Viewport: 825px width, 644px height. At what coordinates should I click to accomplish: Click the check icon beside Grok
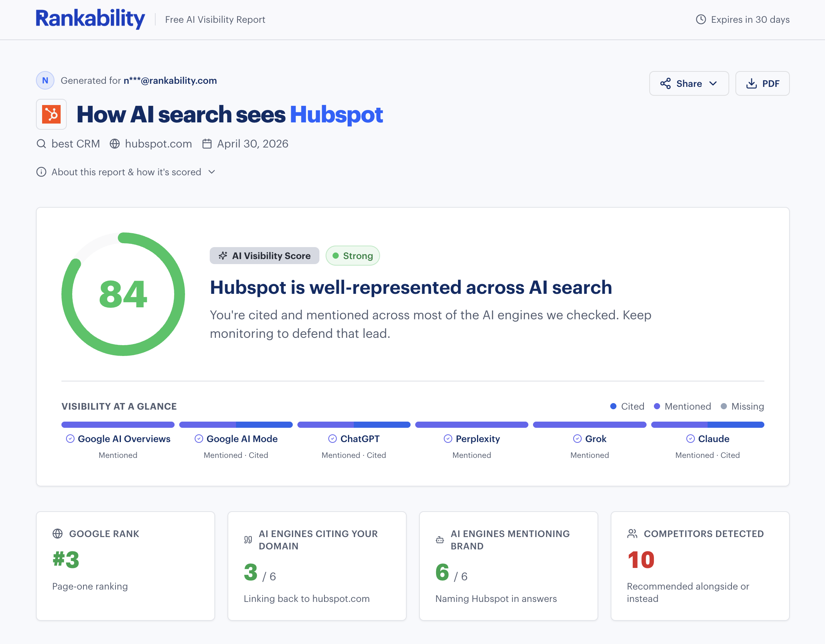click(x=577, y=439)
